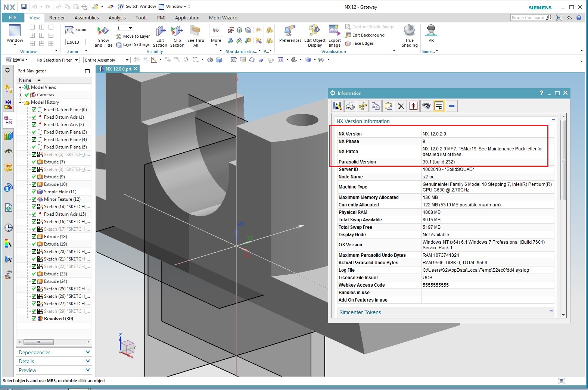Click Save As icon in Information window

pyautogui.click(x=337, y=106)
